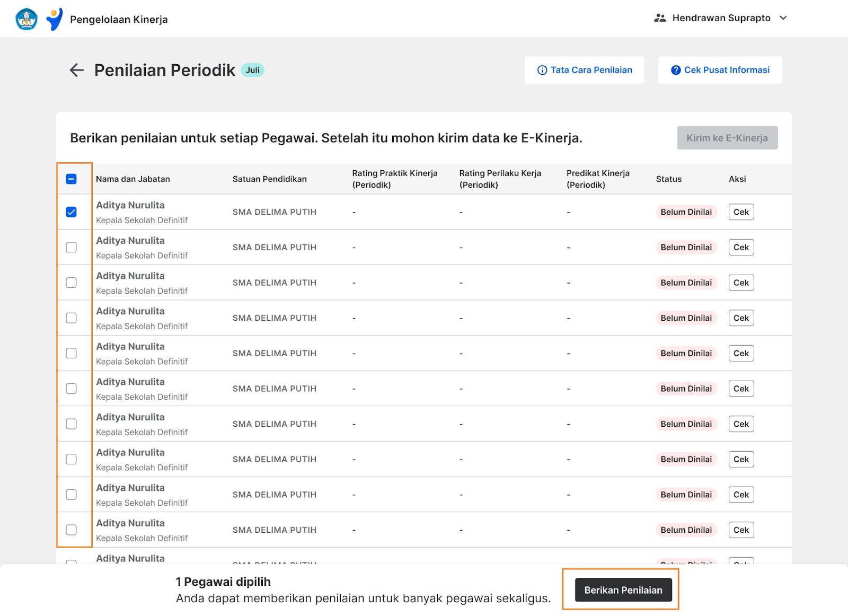Screen dimensions: 848x616
Task: Click Cek in the eighth employee row
Action: [741, 459]
